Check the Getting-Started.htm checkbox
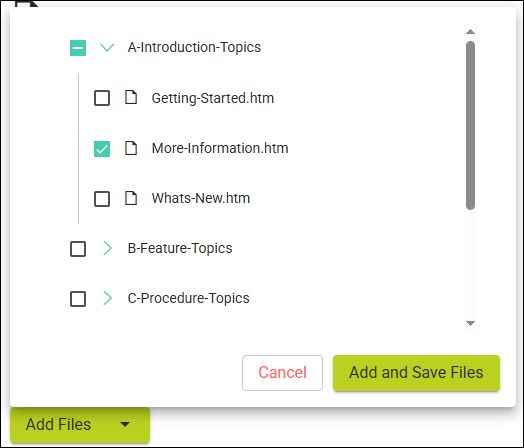Viewport: 524px width, 448px height. [x=102, y=98]
